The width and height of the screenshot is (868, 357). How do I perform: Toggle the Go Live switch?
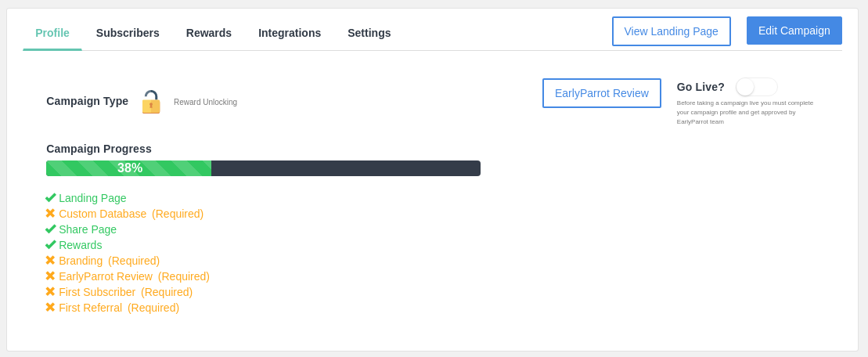pyautogui.click(x=756, y=87)
